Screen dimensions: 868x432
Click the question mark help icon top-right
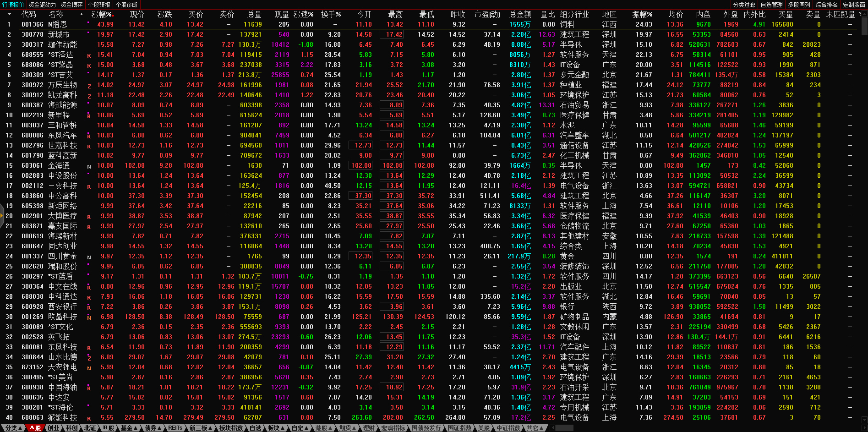pyautogui.click(x=860, y=15)
